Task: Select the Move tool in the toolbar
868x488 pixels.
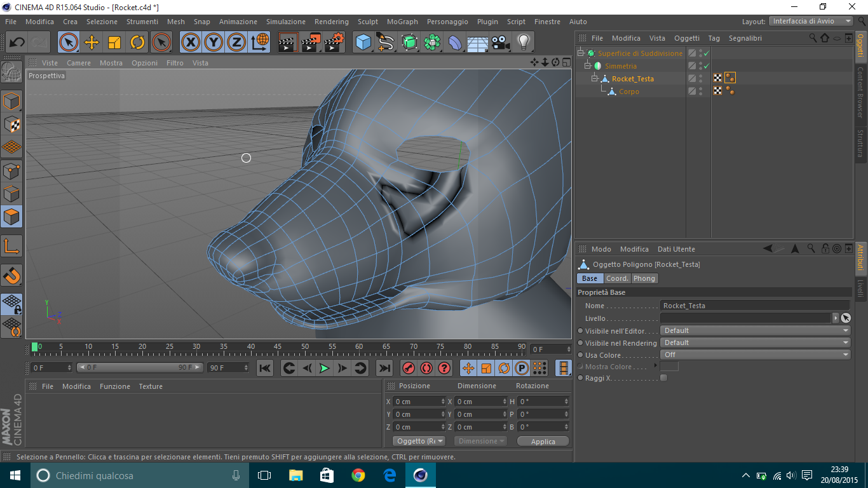Action: pos(92,43)
